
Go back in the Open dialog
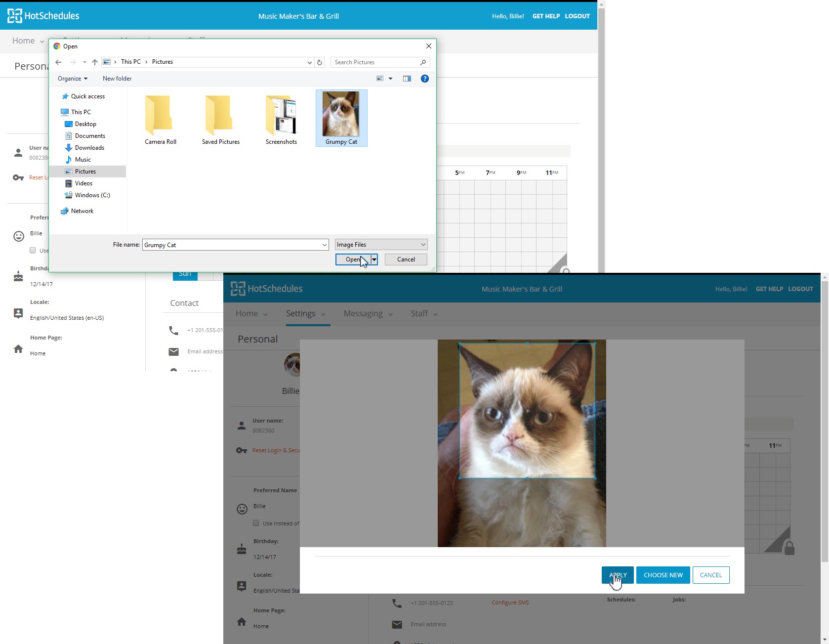click(58, 62)
